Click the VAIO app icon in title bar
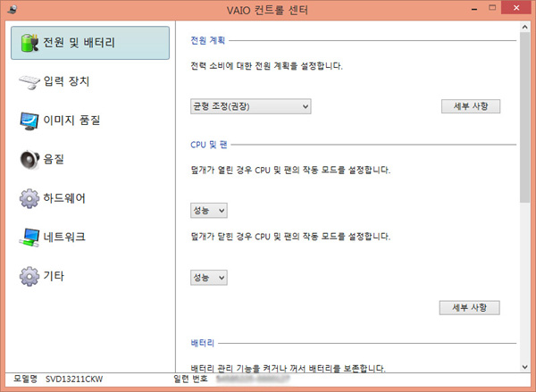Image resolution: width=536 pixels, height=392 pixels. click(13, 9)
